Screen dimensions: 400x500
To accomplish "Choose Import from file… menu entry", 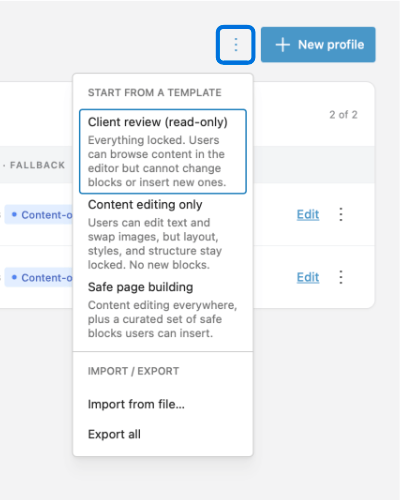I will tap(163, 404).
